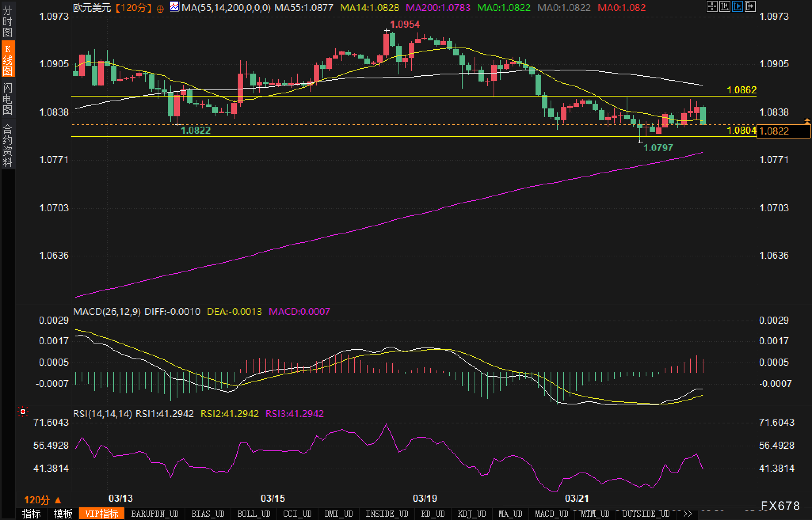Apply the KDJ_UD indicator
Screen dimensions: 812x520
click(471, 514)
